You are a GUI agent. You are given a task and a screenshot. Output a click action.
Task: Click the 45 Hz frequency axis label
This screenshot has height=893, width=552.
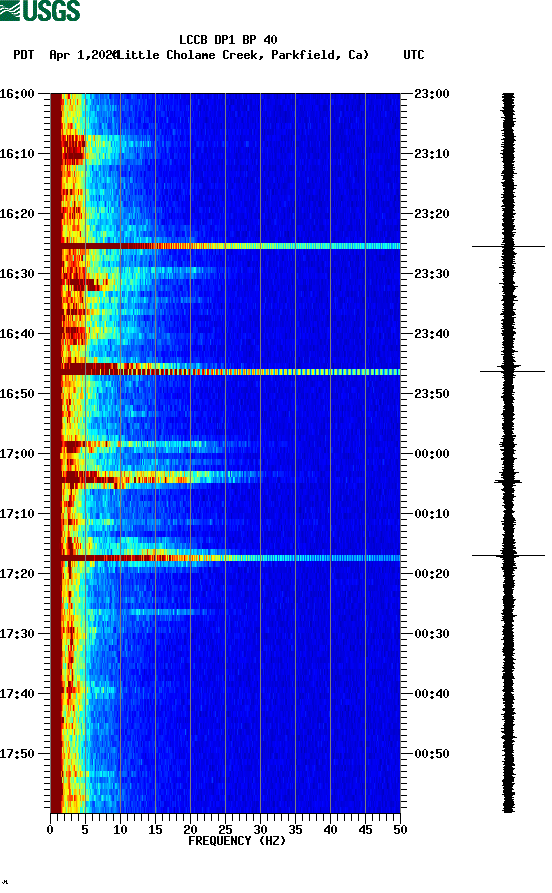[365, 830]
